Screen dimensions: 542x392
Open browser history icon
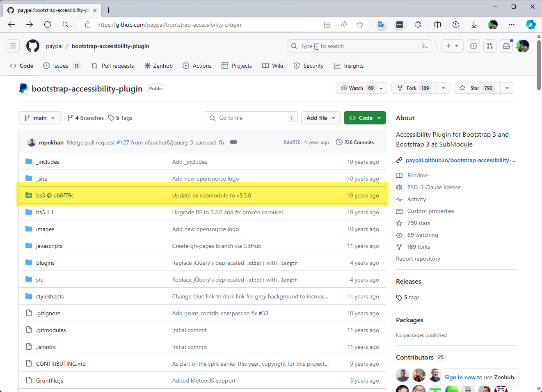click(455, 25)
